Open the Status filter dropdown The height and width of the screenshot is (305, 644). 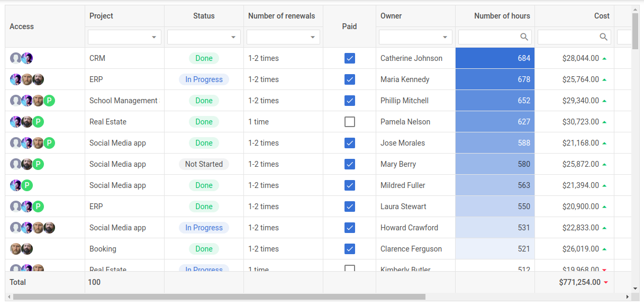pyautogui.click(x=233, y=37)
